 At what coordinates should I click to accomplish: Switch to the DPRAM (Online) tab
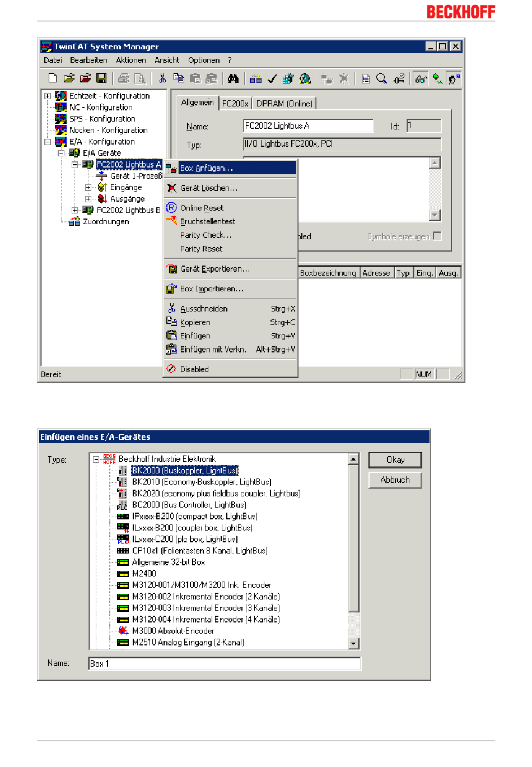tap(284, 104)
